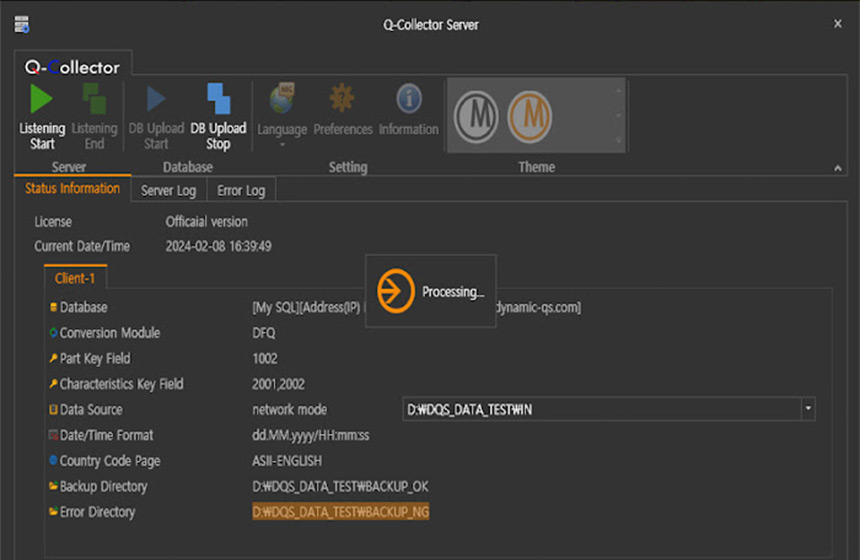Image resolution: width=860 pixels, height=560 pixels.
Task: Select the gray M theme
Action: (x=476, y=116)
